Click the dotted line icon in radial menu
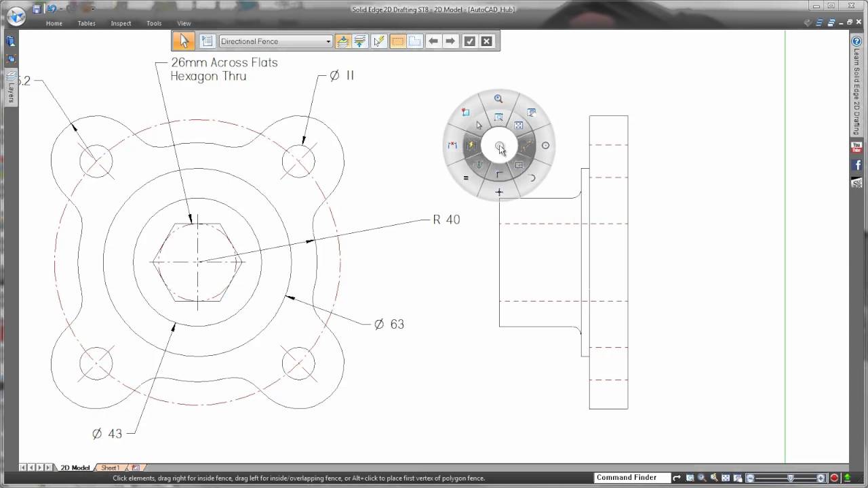Viewport: 868px width, 488px height. coord(526,145)
